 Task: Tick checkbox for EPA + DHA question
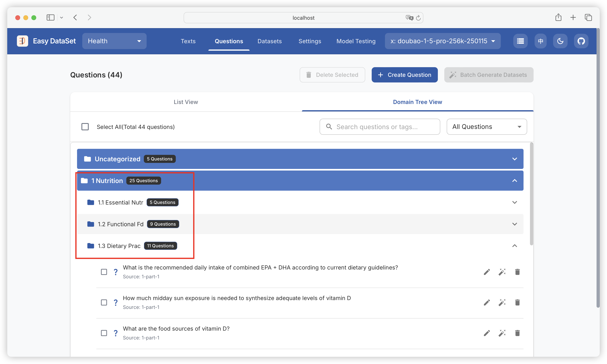104,272
